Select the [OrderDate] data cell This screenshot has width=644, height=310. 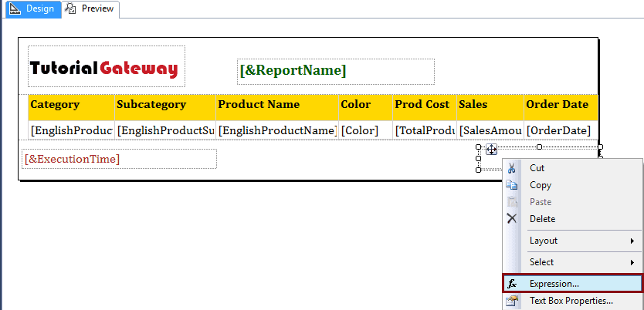click(561, 130)
